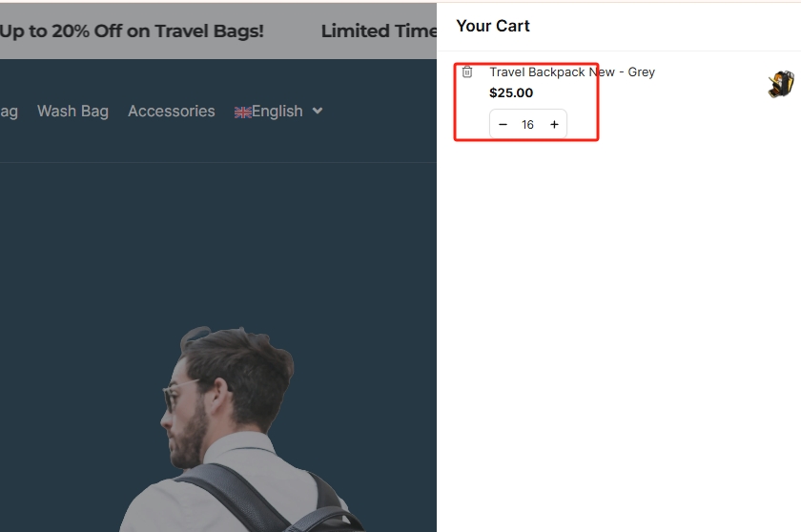Decrease quantity with the minus button

click(x=503, y=125)
